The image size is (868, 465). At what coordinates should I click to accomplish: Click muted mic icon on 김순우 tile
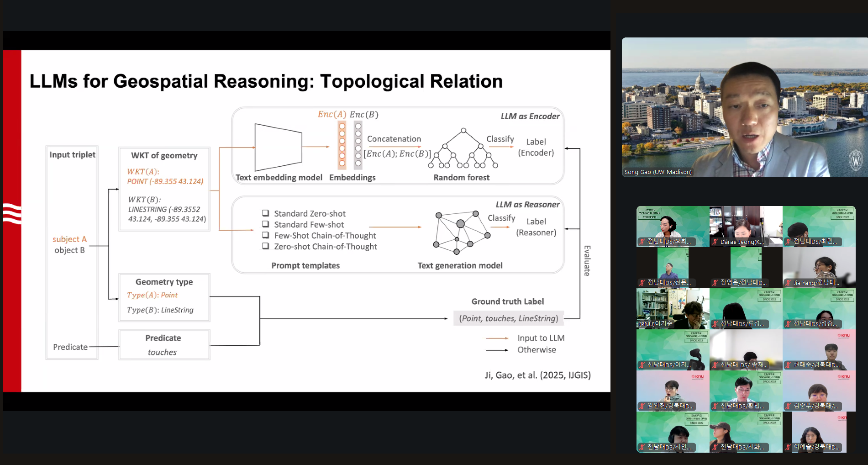tap(788, 406)
